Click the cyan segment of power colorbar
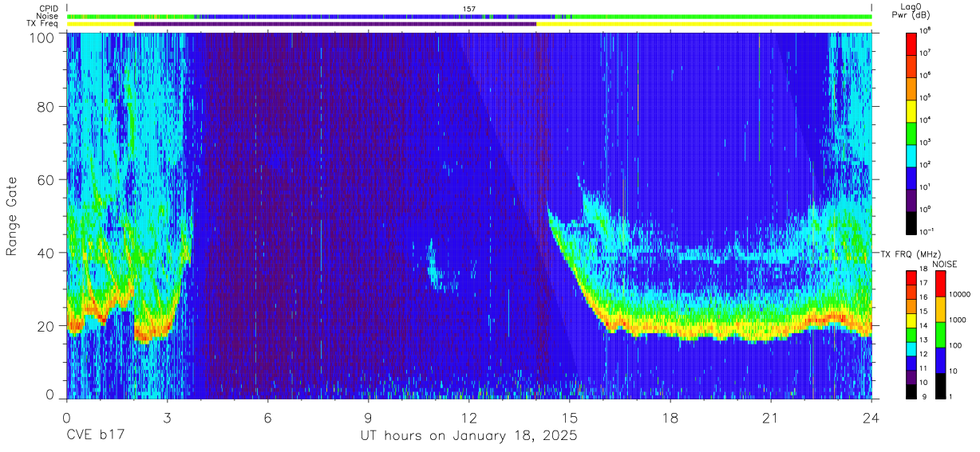Viewport: 980px width, 452px height. (911, 155)
